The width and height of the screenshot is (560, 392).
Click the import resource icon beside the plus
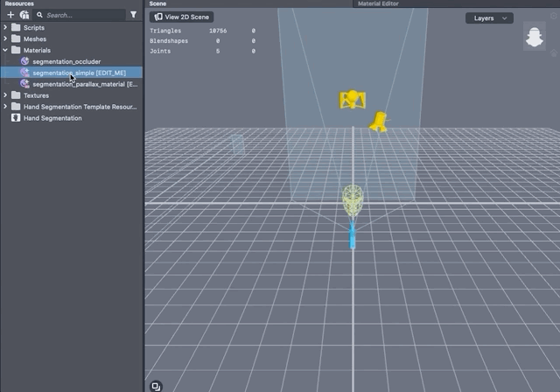coord(24,15)
